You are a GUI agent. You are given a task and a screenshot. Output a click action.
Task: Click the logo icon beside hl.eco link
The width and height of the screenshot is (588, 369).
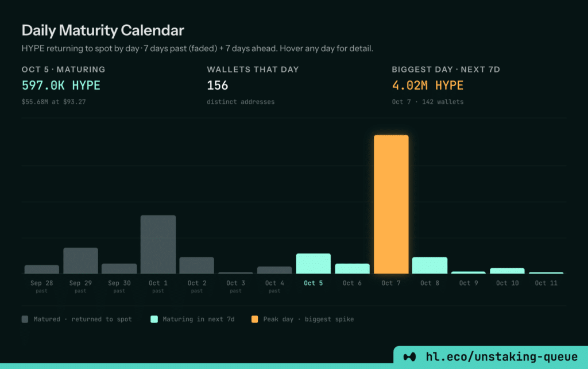click(409, 357)
